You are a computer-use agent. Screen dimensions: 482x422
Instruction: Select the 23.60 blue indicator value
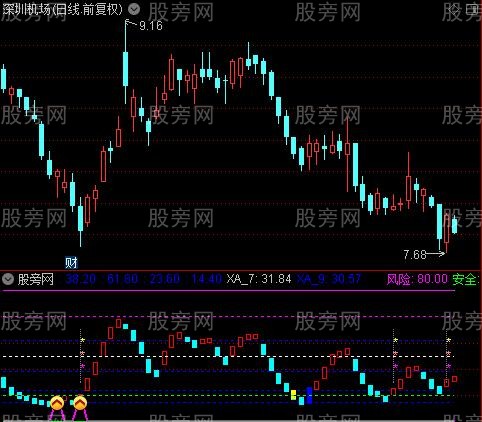pyautogui.click(x=165, y=279)
